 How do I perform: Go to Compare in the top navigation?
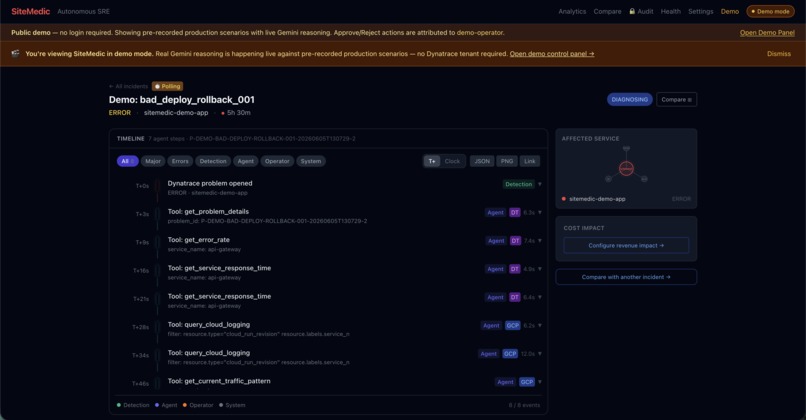(x=607, y=11)
